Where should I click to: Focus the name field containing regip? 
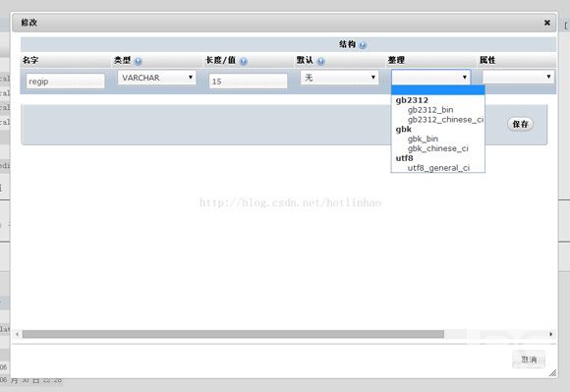pyautogui.click(x=66, y=81)
